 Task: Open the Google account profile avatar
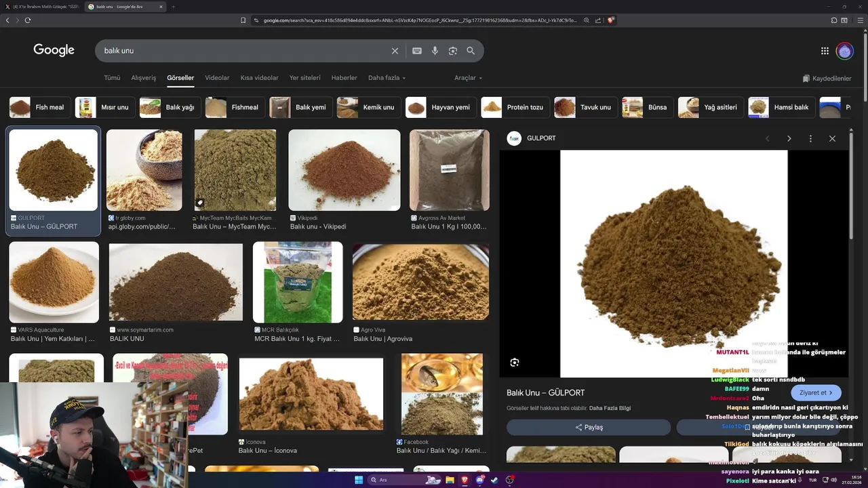844,51
